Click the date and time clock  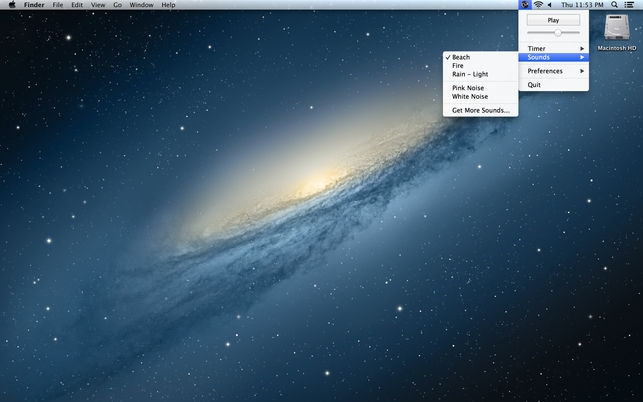pos(582,5)
